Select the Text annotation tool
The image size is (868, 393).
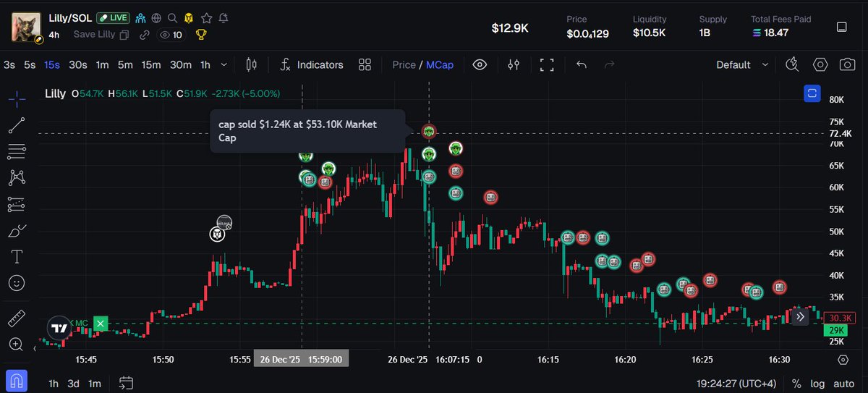(17, 257)
